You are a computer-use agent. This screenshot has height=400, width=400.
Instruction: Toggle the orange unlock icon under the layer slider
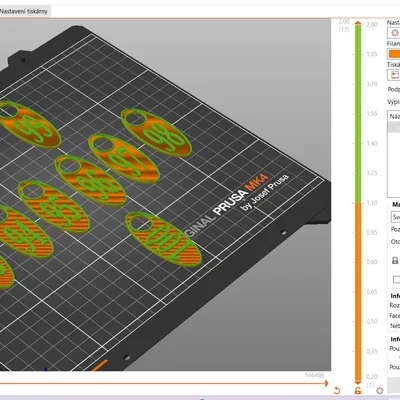coord(358,391)
